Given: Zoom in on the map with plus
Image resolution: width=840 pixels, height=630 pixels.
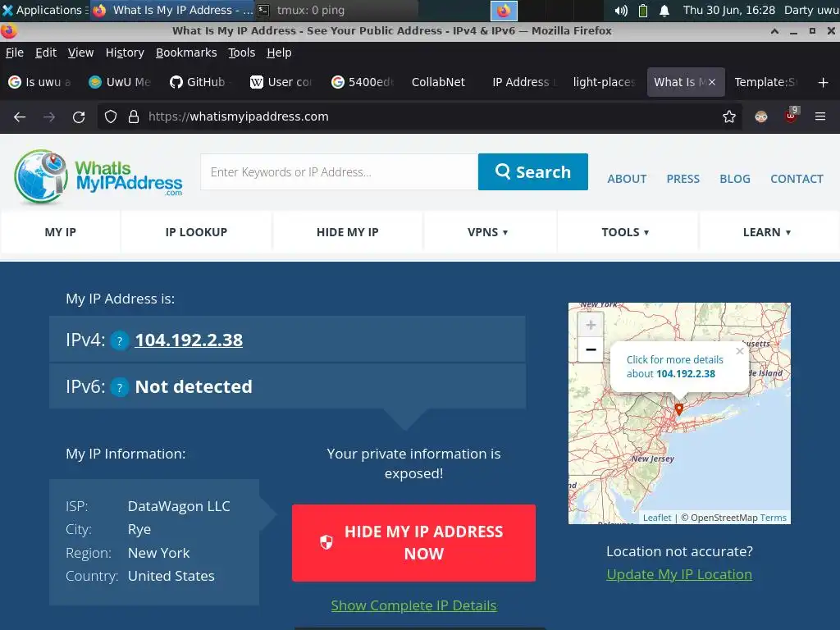Looking at the screenshot, I should pos(591,325).
